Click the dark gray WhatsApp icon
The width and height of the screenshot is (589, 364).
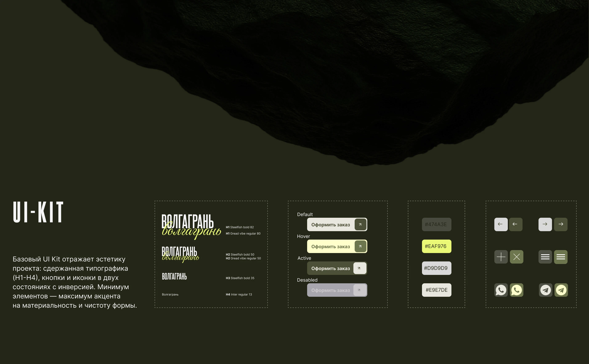click(x=501, y=290)
